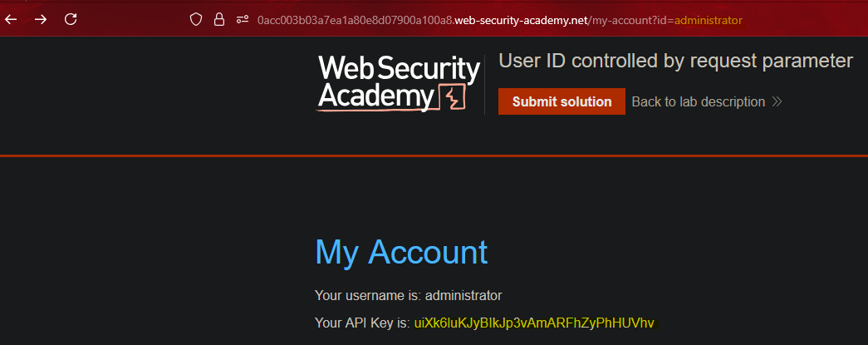Screen dimensions: 868x345
Task: Click the yellow API key value
Action: pos(540,322)
